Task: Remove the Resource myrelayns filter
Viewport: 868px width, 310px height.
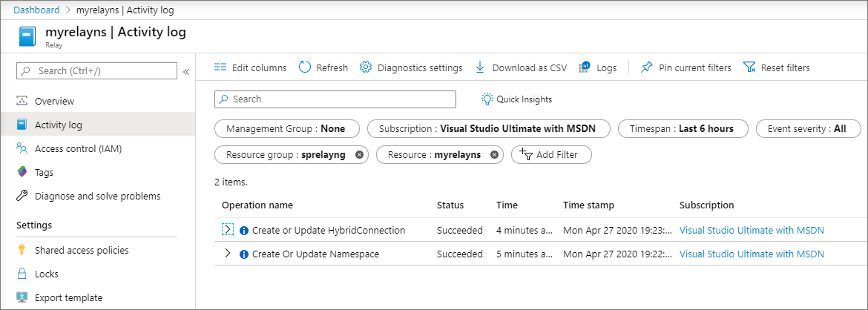Action: coord(495,155)
